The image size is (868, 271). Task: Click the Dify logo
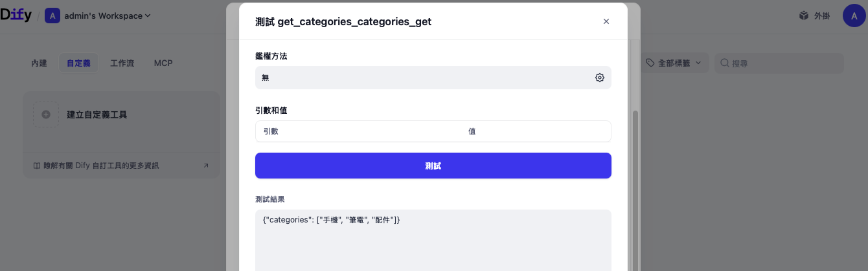click(16, 16)
